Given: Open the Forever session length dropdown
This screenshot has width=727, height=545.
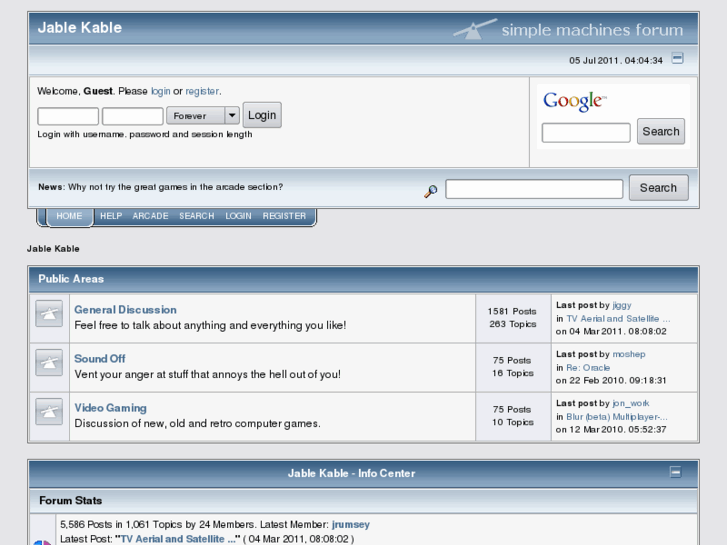Looking at the screenshot, I should (203, 115).
